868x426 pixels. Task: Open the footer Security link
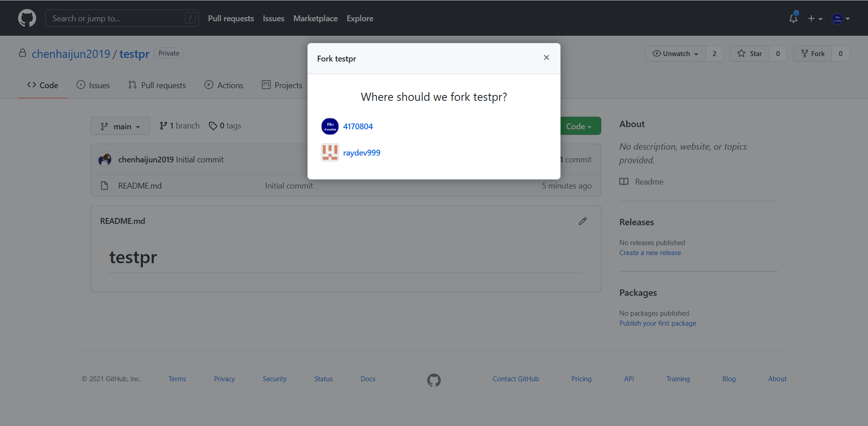(274, 379)
